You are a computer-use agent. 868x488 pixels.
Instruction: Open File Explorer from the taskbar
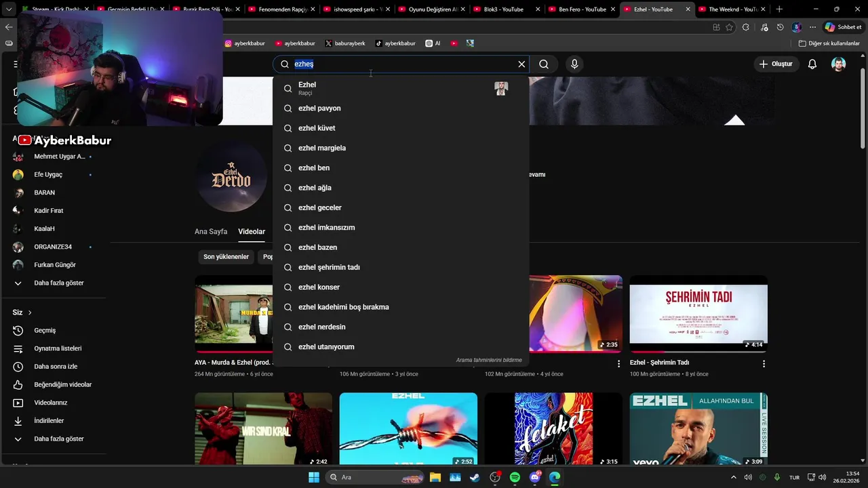pyautogui.click(x=435, y=477)
